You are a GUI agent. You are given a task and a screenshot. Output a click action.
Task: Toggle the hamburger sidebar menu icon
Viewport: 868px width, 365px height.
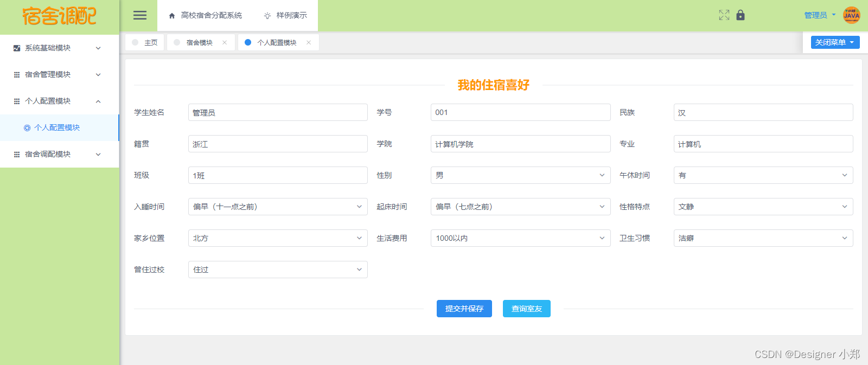(140, 15)
